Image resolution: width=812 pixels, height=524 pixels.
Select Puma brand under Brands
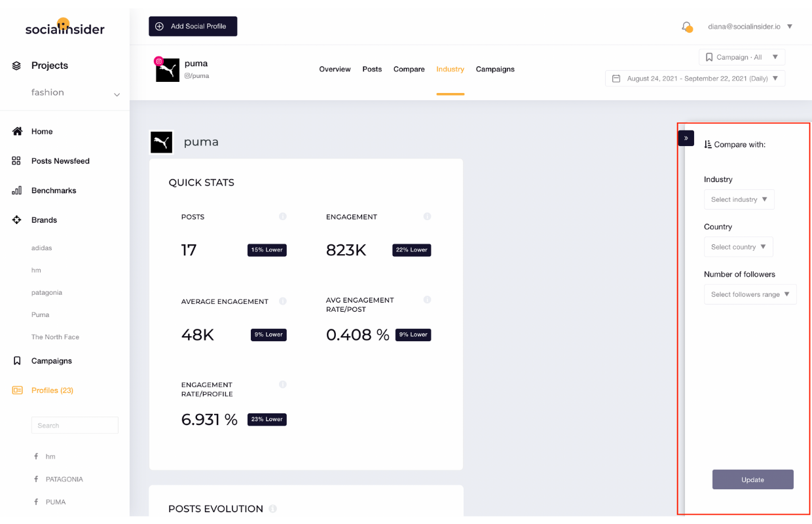tap(40, 315)
